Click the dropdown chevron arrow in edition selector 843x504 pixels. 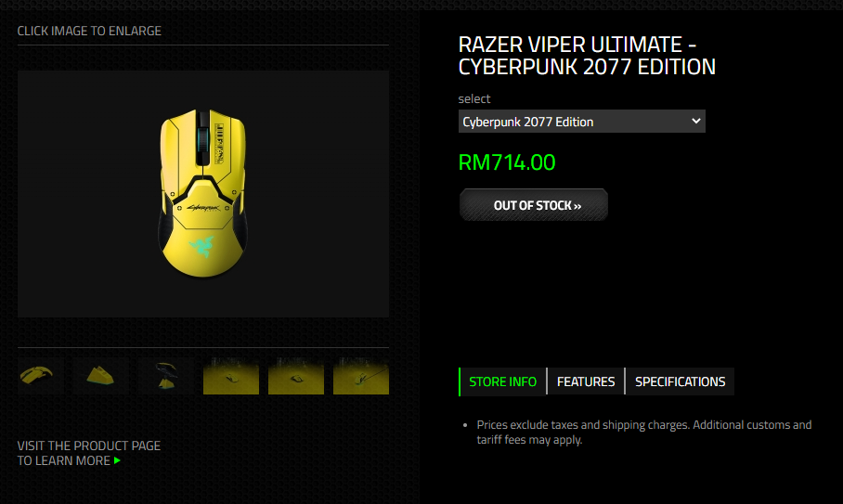[x=695, y=121]
